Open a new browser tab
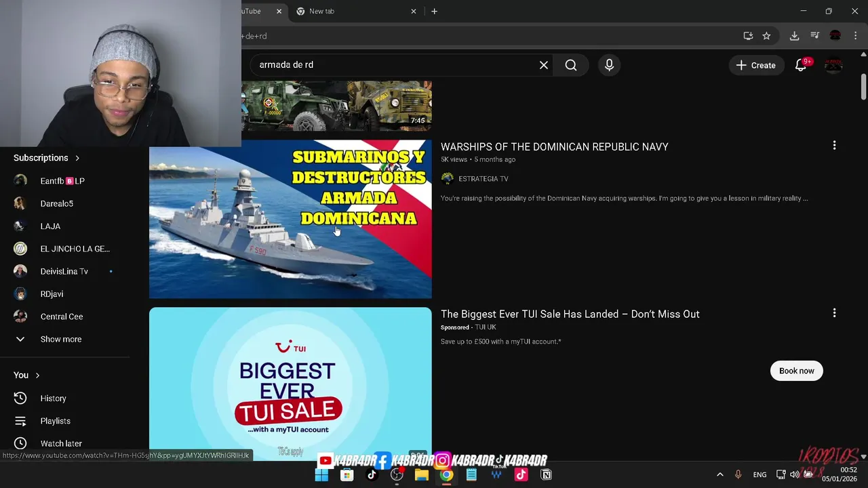 (x=434, y=12)
